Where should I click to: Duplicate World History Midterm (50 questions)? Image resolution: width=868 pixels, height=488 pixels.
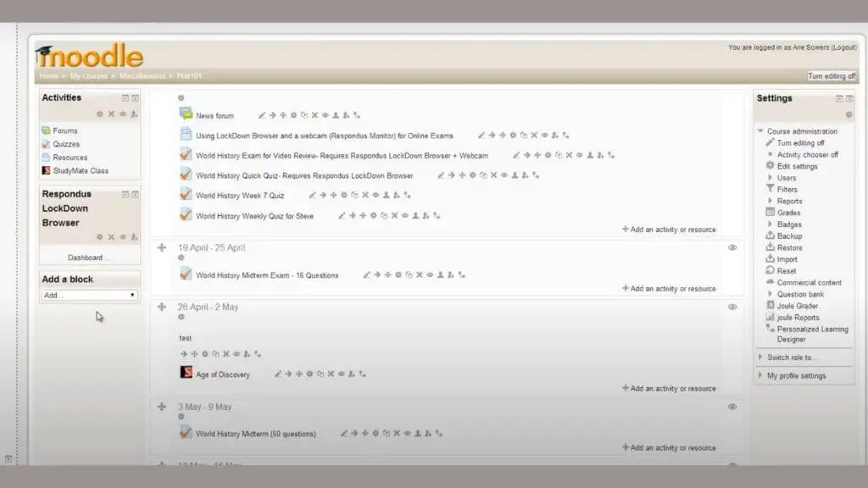pos(386,433)
